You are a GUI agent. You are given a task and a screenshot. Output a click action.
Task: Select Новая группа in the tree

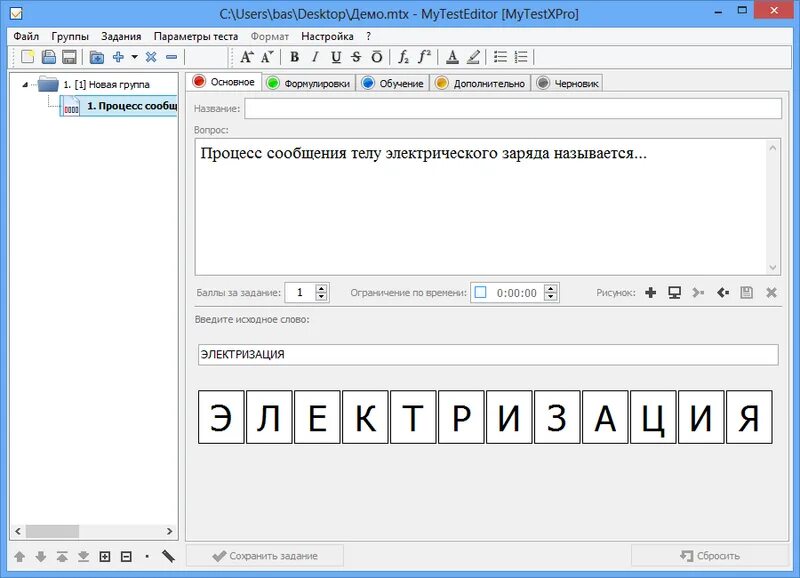click(x=106, y=85)
